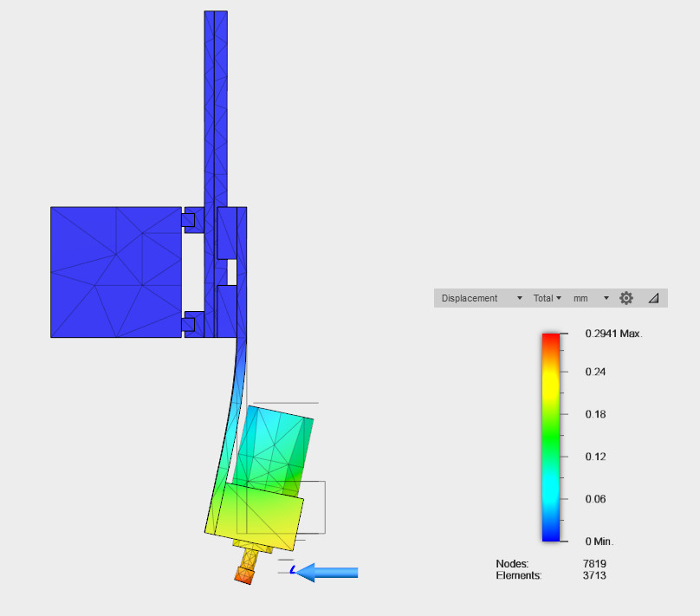Click the 0.2941 Max. legend value
This screenshot has height=616, width=700.
(x=613, y=334)
